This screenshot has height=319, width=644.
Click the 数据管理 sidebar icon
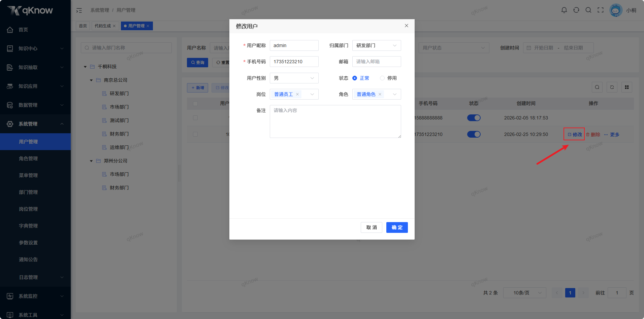pos(10,105)
